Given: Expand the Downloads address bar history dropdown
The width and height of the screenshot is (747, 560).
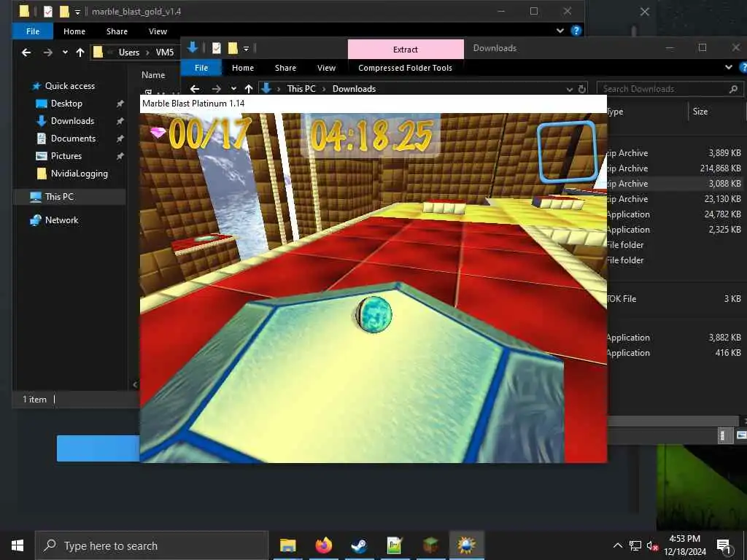Looking at the screenshot, I should click(x=569, y=89).
